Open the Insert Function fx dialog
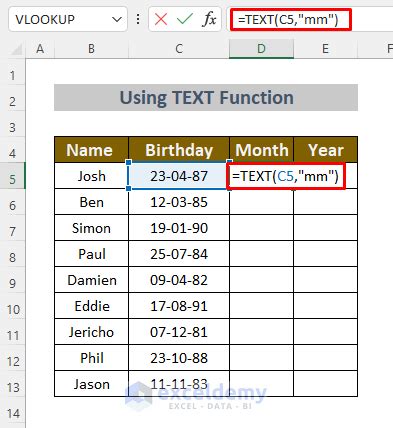 click(x=209, y=19)
